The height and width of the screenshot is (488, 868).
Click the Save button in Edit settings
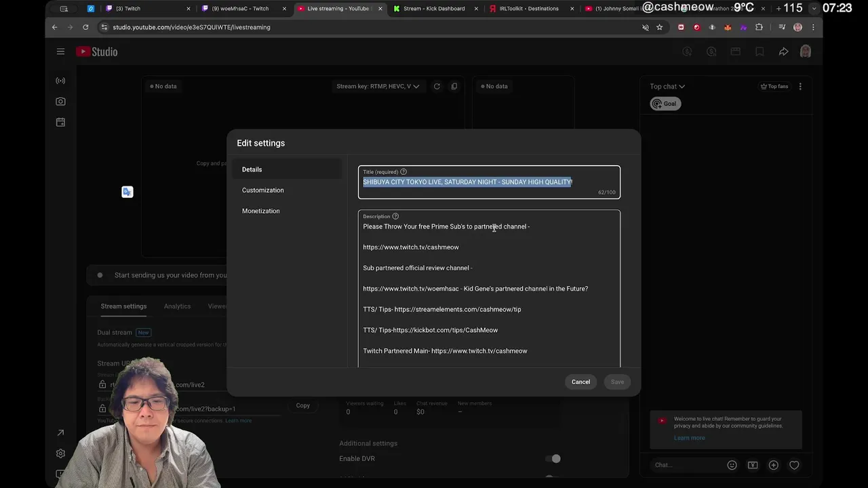coord(617,382)
